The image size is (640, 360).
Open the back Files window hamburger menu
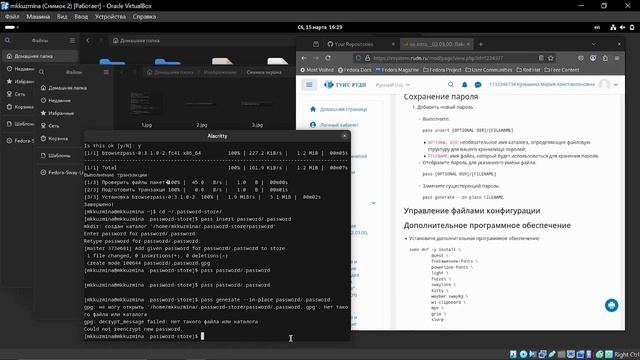point(72,40)
